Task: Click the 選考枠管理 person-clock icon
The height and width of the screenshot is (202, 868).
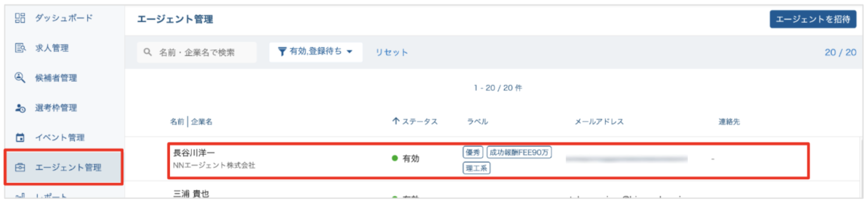Action: (20, 108)
